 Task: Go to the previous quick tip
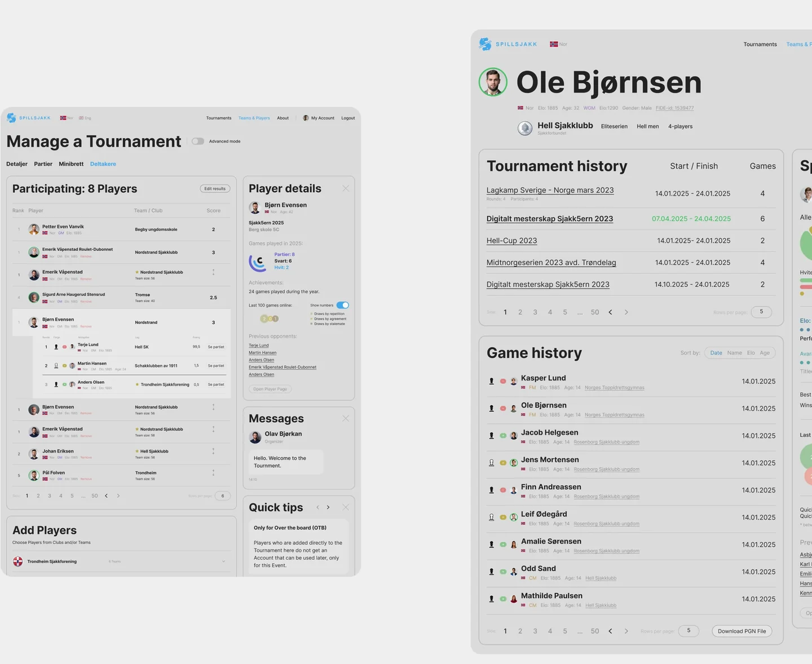(x=317, y=507)
